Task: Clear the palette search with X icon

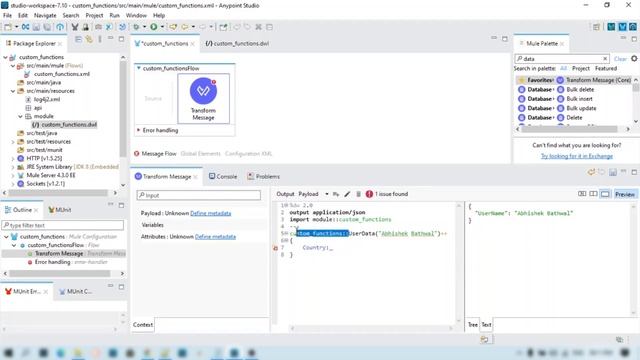Action: pos(605,58)
